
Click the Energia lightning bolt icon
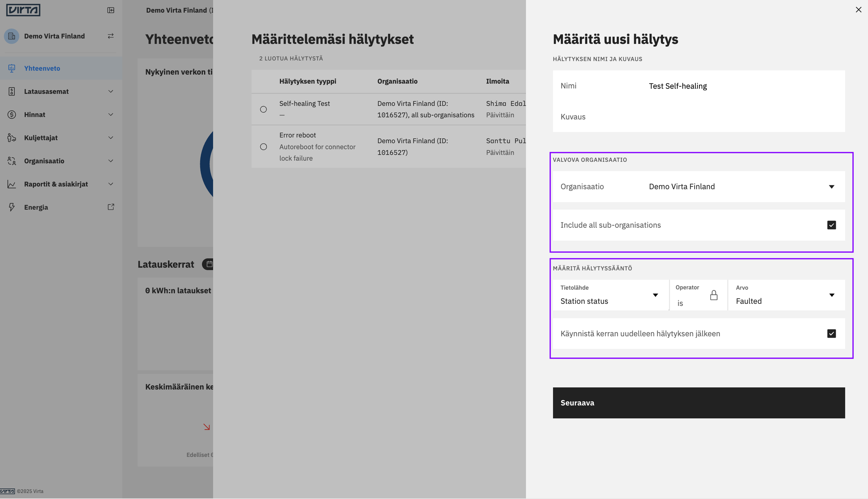point(12,207)
